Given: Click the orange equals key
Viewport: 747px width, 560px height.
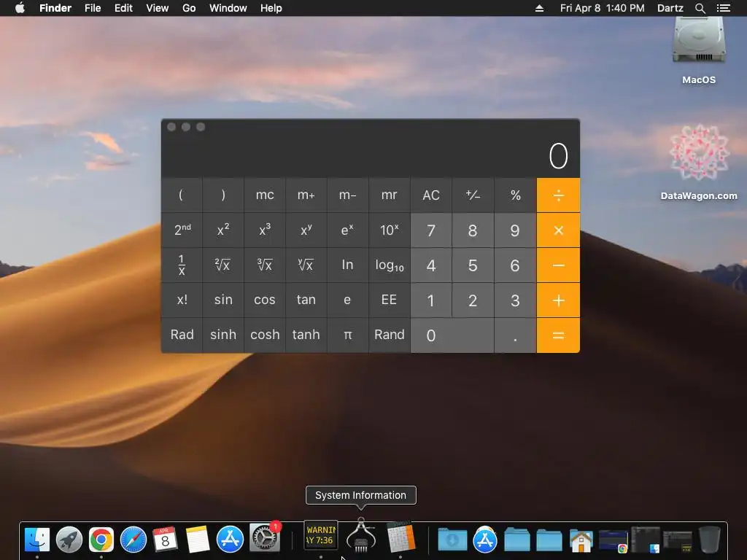Looking at the screenshot, I should [558, 335].
